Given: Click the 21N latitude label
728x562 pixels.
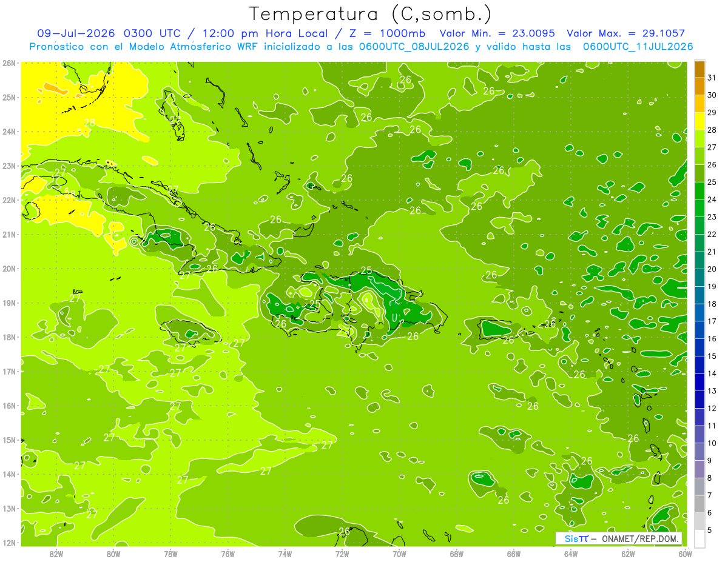Looking at the screenshot, I should (x=9, y=234).
